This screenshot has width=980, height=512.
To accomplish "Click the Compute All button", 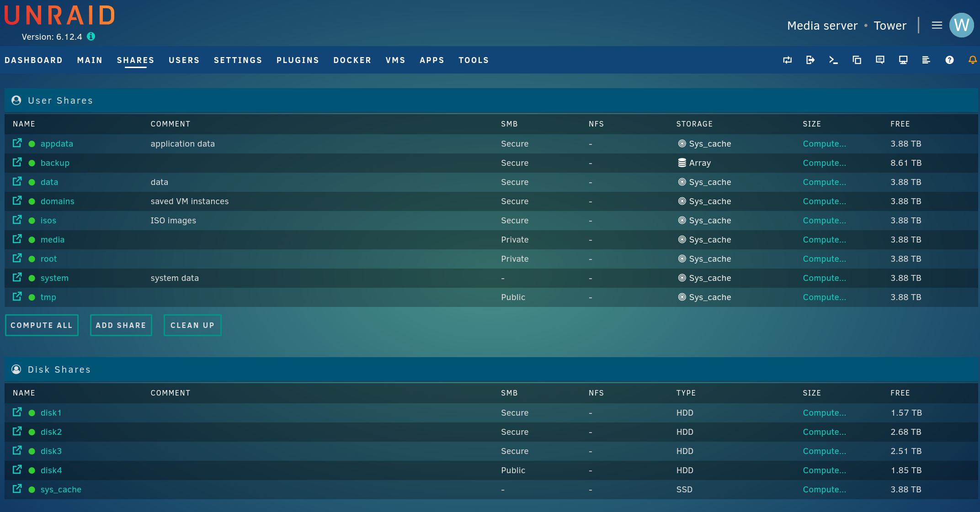I will click(x=42, y=325).
